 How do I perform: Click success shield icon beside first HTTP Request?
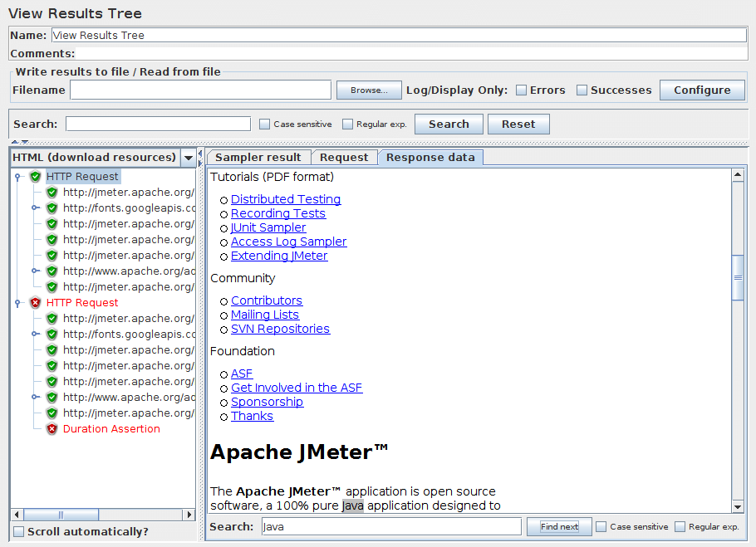click(x=35, y=176)
